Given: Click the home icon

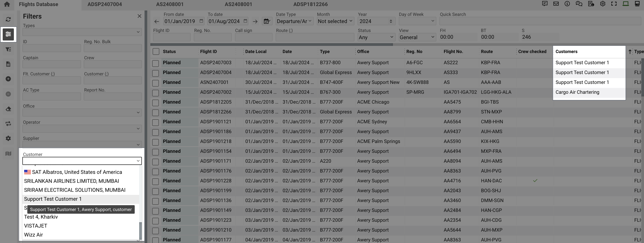Looking at the screenshot, I should click(x=7, y=4).
